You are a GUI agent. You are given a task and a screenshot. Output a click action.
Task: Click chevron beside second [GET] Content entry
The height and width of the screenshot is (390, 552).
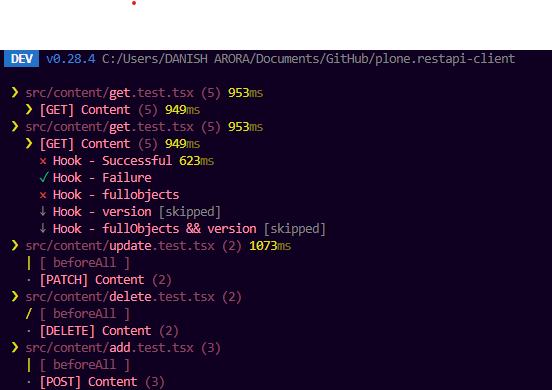pos(29,144)
